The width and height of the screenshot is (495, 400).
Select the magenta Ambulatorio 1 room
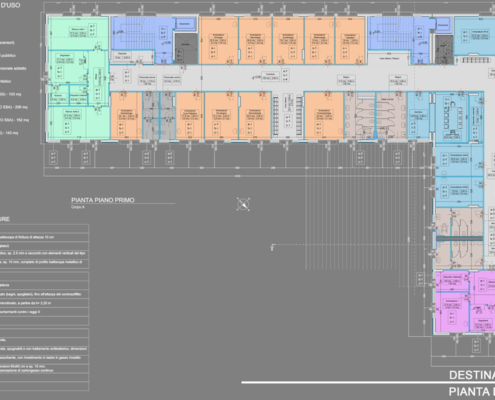(452, 312)
